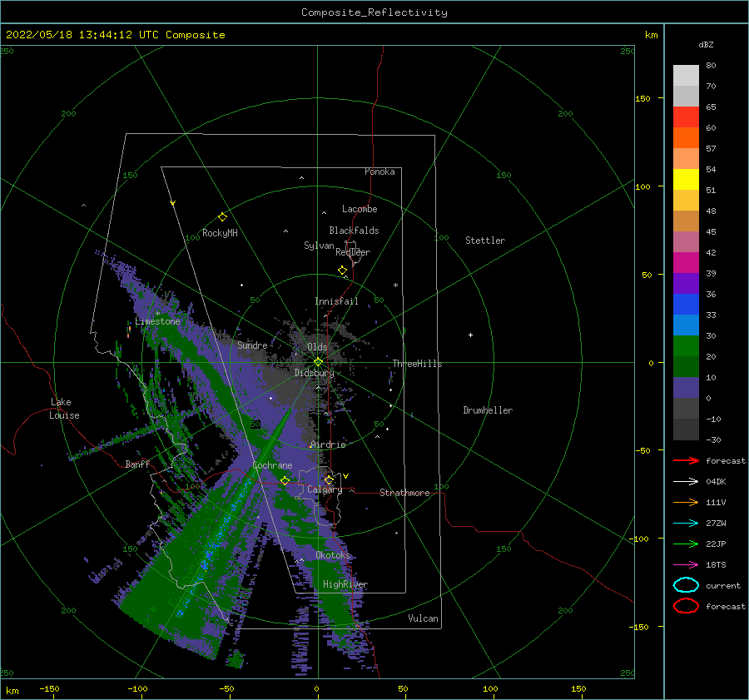
Task: Click the white plus marker near Drumheller
Action: [x=470, y=335]
